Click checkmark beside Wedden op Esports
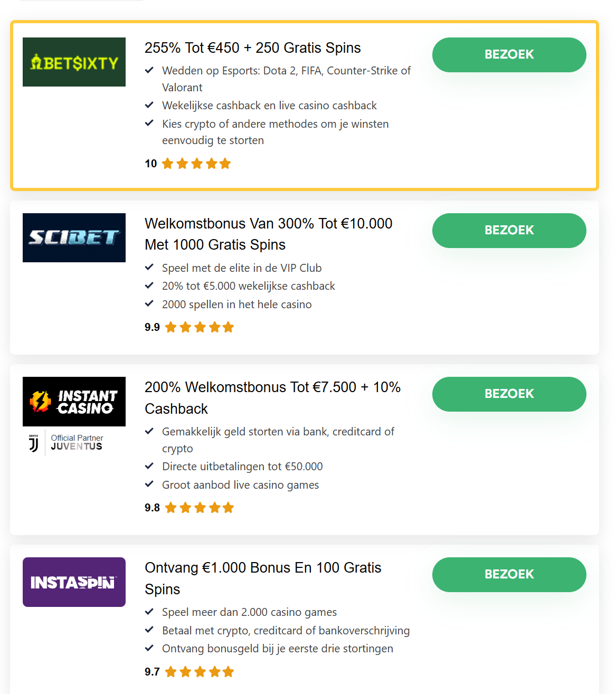616x694 pixels. click(149, 70)
